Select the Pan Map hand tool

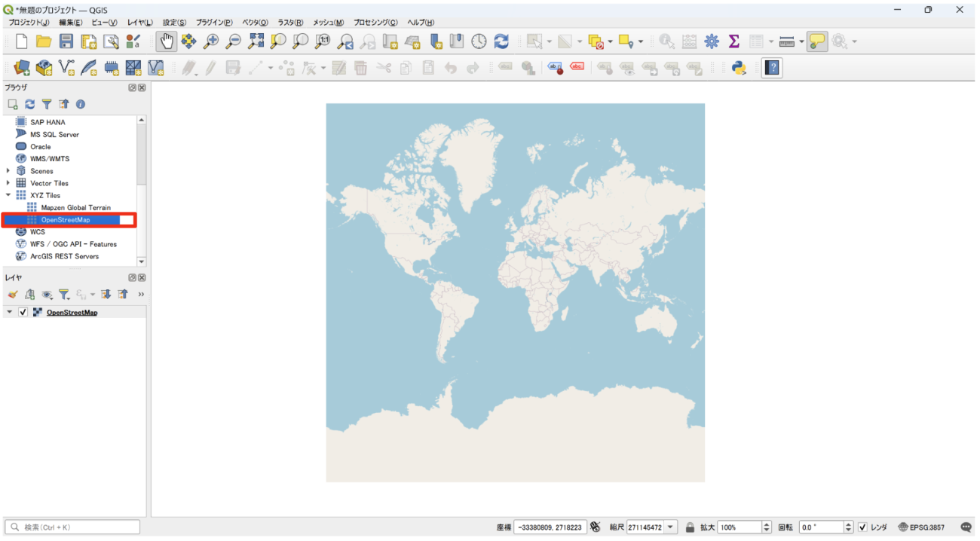pos(167,42)
